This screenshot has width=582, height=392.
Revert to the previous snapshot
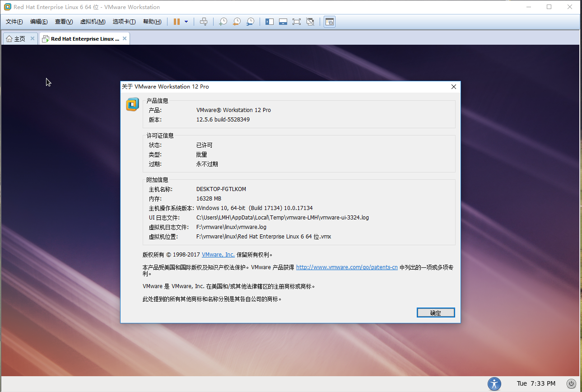tap(237, 22)
